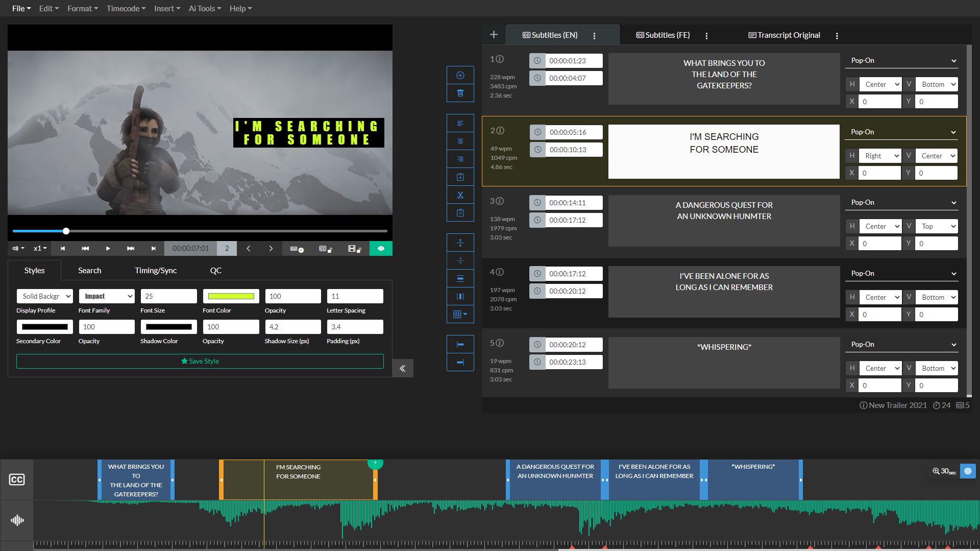This screenshot has height=551, width=980.
Task: Open the Timing/Sync panel
Action: (x=156, y=270)
